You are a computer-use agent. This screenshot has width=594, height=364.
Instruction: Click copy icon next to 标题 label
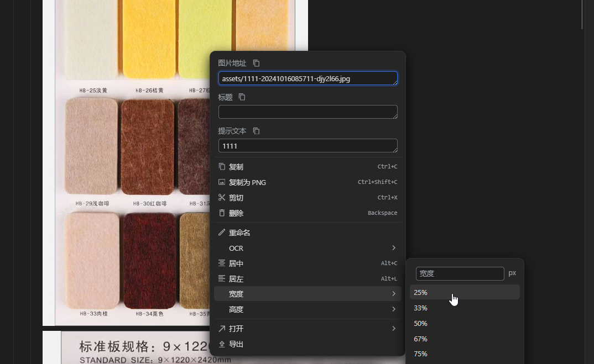(242, 97)
